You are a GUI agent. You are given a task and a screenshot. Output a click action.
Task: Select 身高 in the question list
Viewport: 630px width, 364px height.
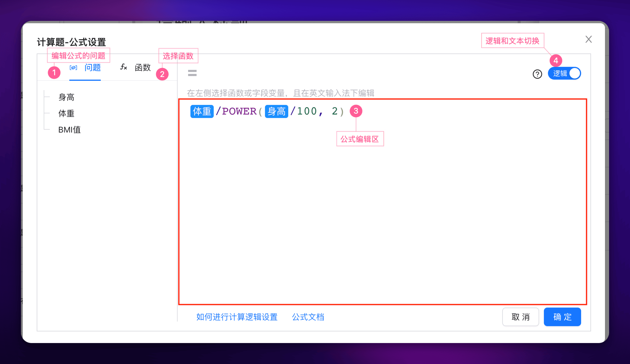click(66, 97)
